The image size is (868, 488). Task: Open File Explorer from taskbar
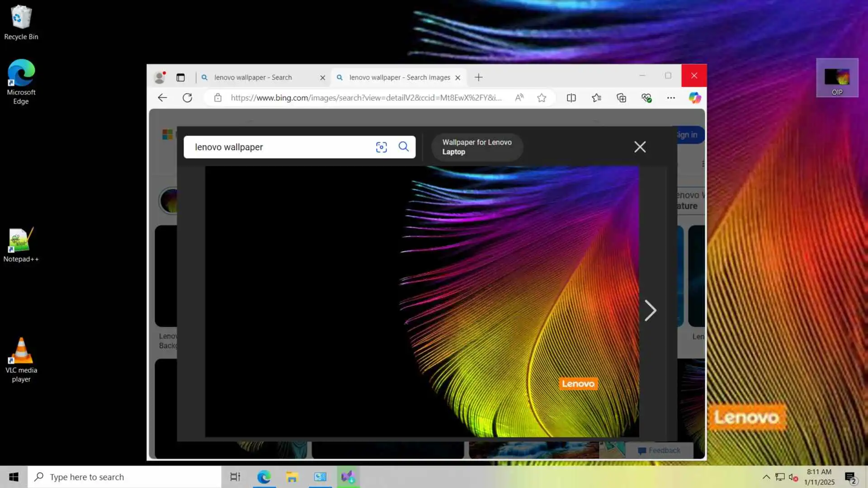click(x=292, y=477)
